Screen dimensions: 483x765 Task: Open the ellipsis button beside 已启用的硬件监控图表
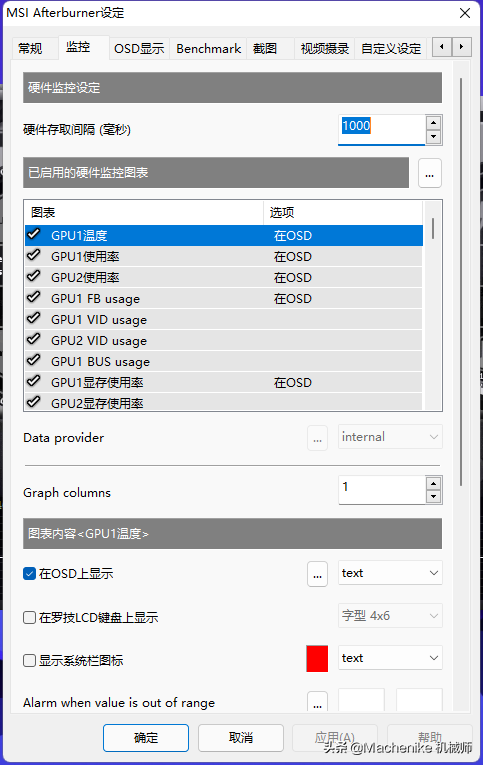click(430, 173)
